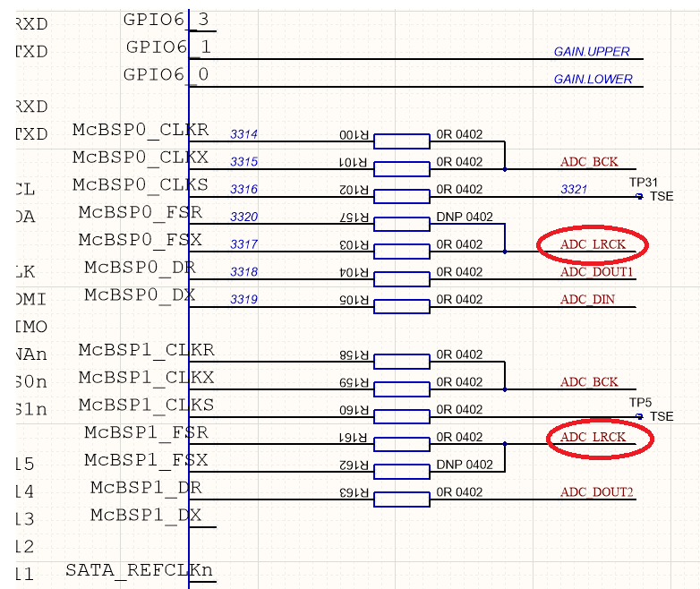Click resistor R163 symbol
This screenshot has height=589, width=700.
pos(402,499)
